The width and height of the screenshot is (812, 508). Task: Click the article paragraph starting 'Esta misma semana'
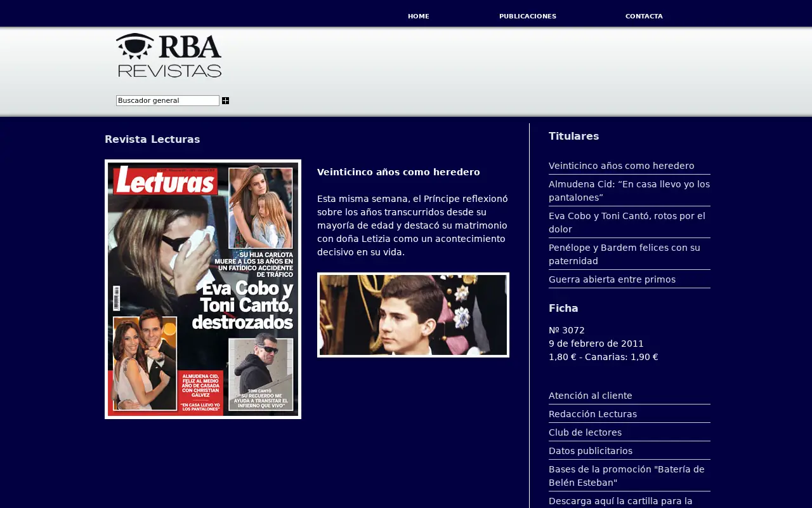click(x=413, y=225)
